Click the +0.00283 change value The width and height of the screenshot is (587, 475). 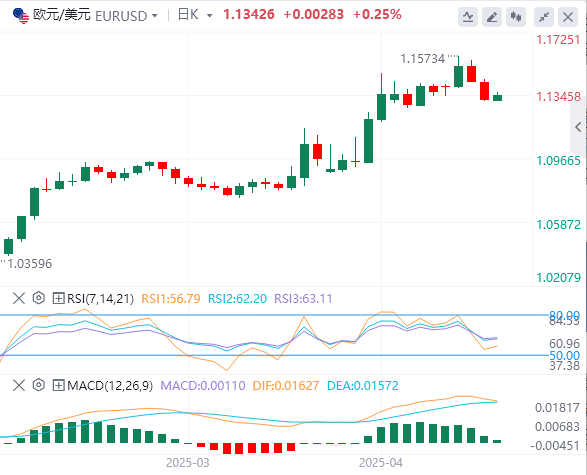313,15
